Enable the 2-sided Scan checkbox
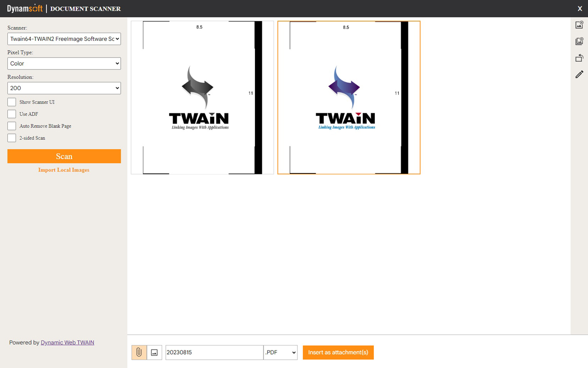This screenshot has width=588, height=368. pos(12,138)
